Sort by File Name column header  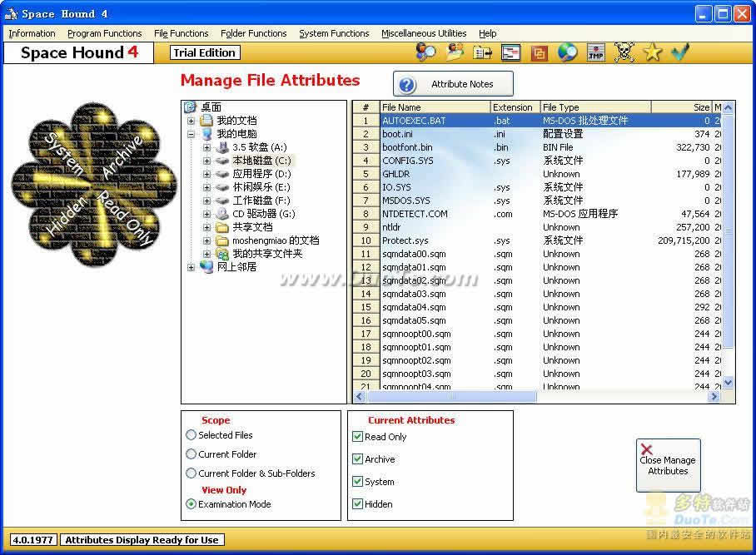point(435,107)
